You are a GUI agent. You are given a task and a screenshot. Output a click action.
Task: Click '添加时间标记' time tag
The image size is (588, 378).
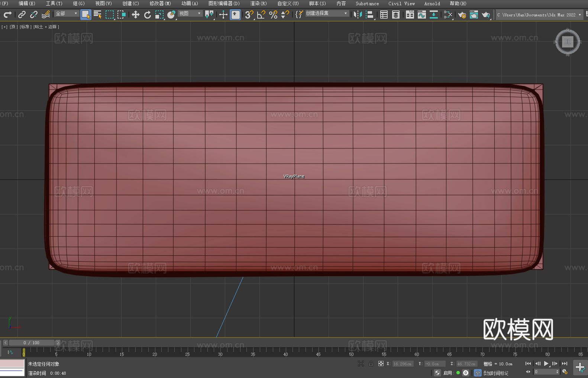pyautogui.click(x=495, y=373)
